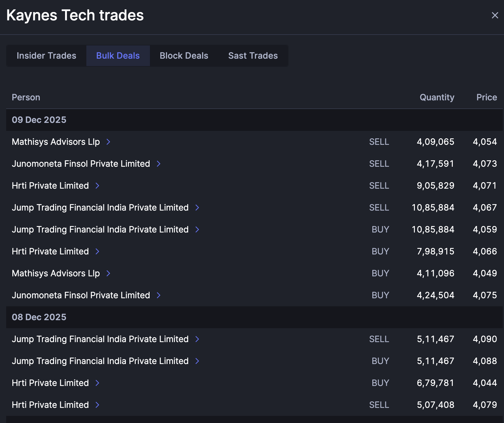Close the Kaynes Tech trades dialog
504x423 pixels.
(x=495, y=15)
